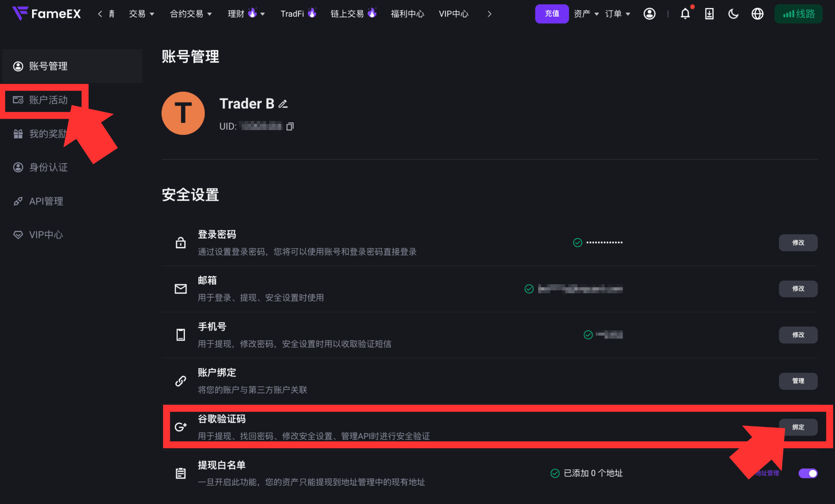Click 修改 for 邮箱
835x504 pixels.
click(x=798, y=289)
